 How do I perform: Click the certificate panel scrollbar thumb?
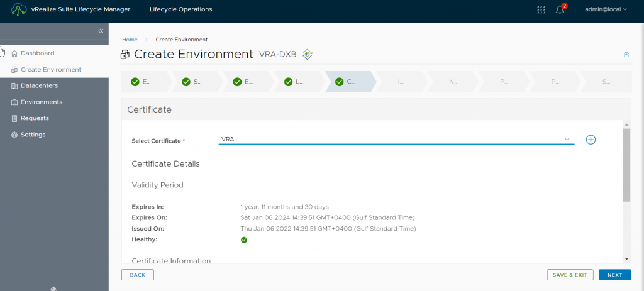click(x=626, y=165)
